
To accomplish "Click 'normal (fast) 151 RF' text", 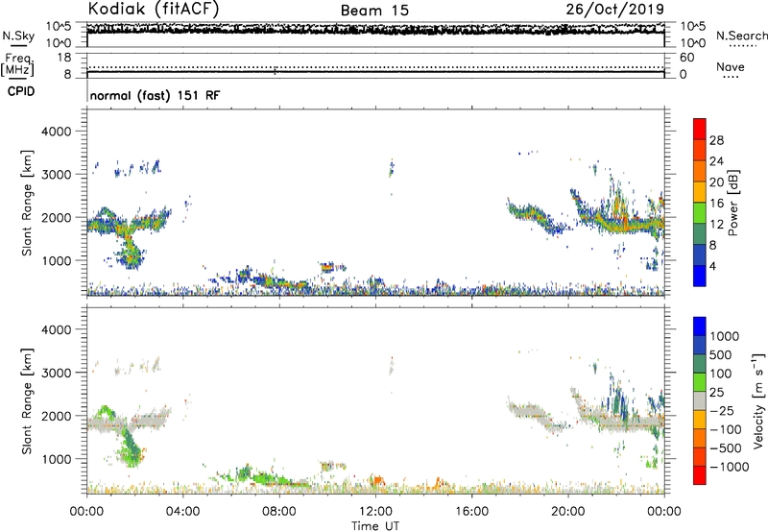I will pos(155,95).
